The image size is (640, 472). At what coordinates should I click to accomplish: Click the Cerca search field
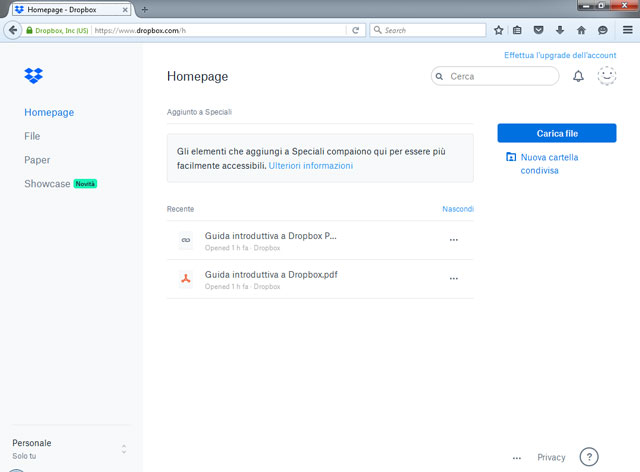[x=495, y=76]
